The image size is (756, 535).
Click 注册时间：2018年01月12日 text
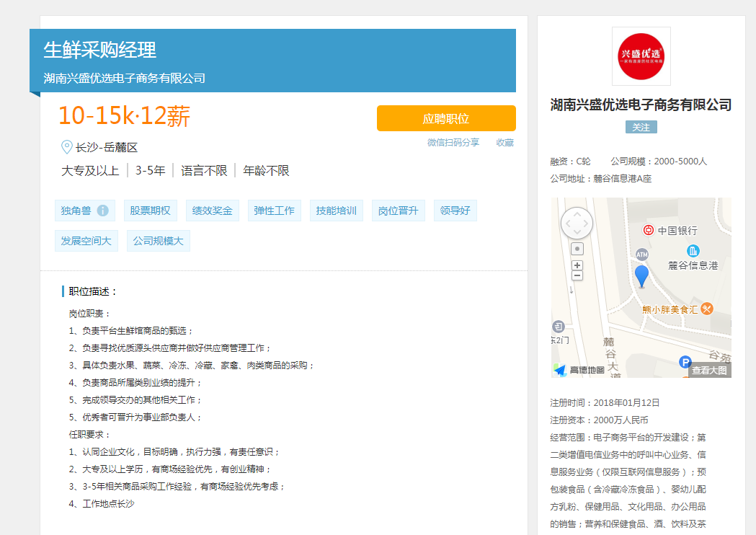pos(605,403)
